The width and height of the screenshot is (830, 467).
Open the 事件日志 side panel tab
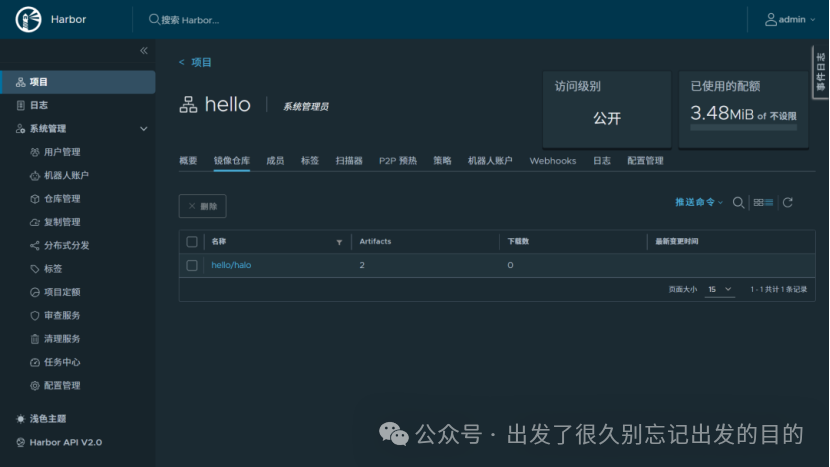820,72
